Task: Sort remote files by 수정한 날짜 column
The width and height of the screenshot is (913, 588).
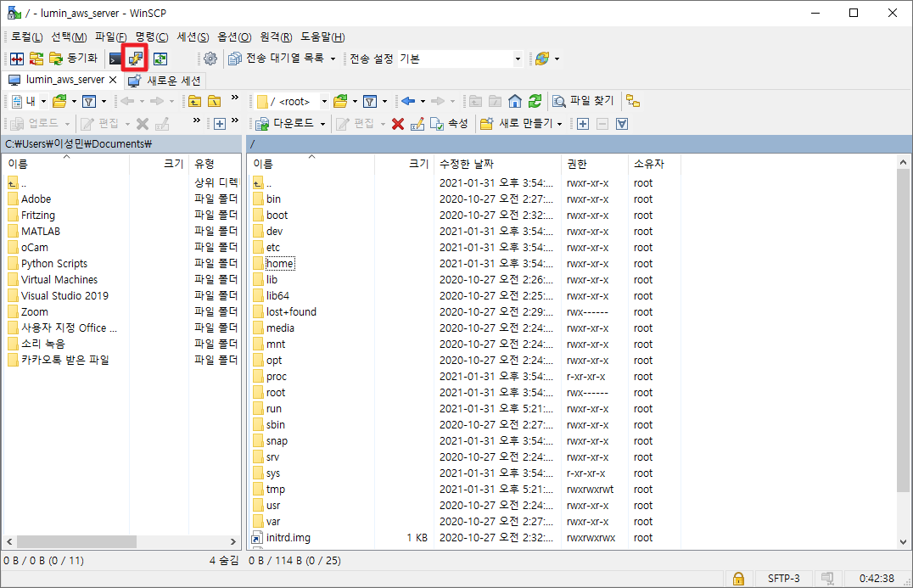Action: point(497,164)
